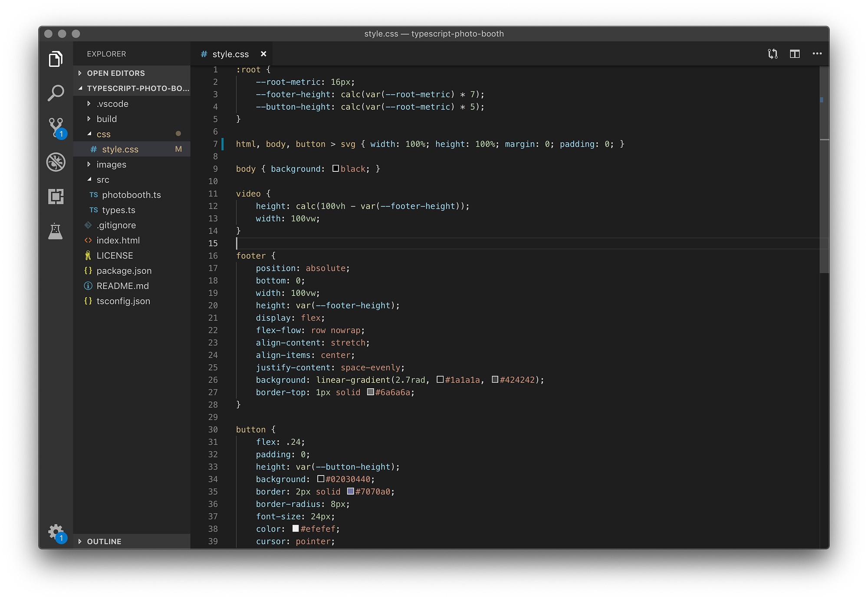Open the Extensions view icon
Screen dimensions: 868x600
click(x=56, y=197)
